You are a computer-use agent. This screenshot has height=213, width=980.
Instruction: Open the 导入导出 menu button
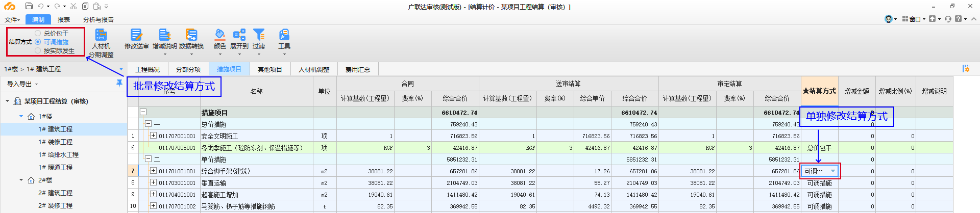pyautogui.click(x=22, y=84)
